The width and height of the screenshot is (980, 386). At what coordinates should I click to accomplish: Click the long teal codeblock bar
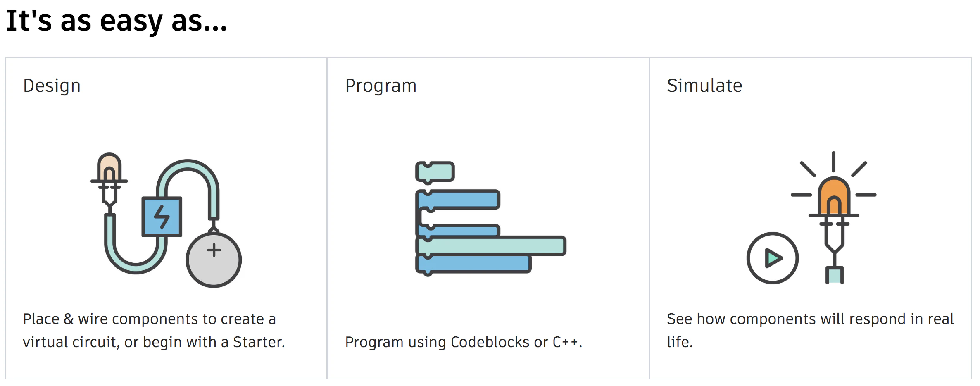pos(491,246)
